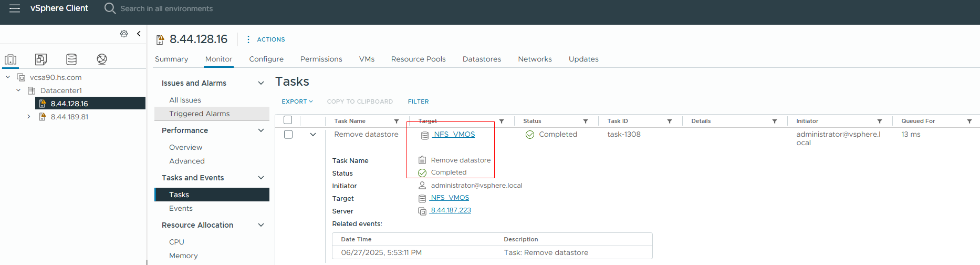The height and width of the screenshot is (265, 980).
Task: Open Task Name column filter icon
Action: coord(397,121)
